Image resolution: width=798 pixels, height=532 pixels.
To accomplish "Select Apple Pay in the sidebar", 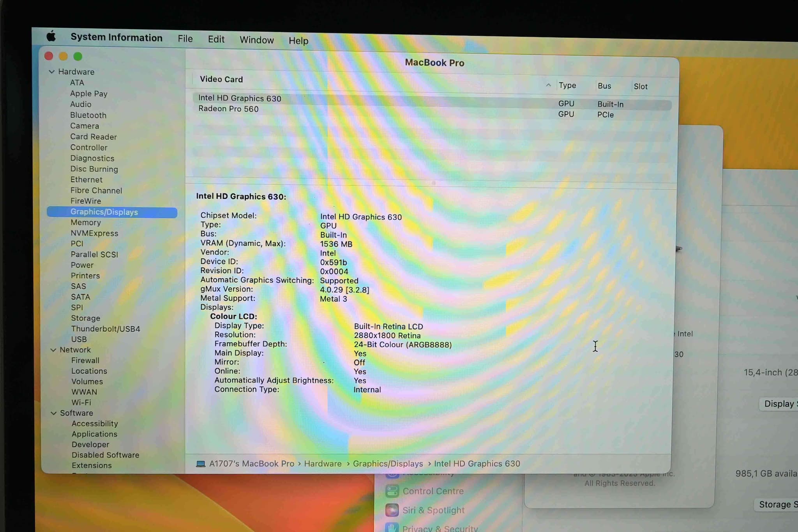I will (x=89, y=94).
